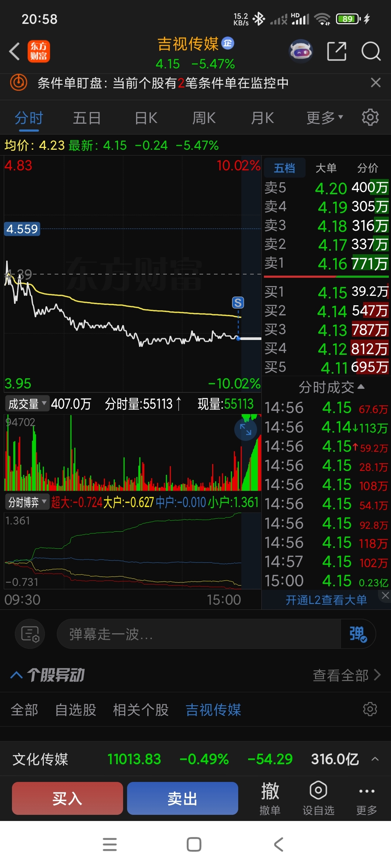Open chart settings gear icon

coord(370,118)
